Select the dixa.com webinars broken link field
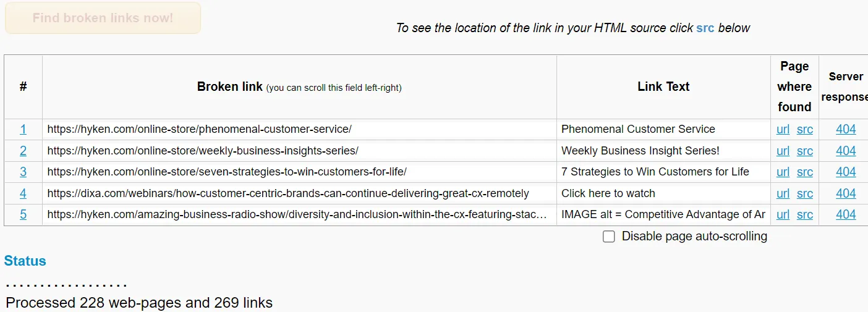 (299, 193)
